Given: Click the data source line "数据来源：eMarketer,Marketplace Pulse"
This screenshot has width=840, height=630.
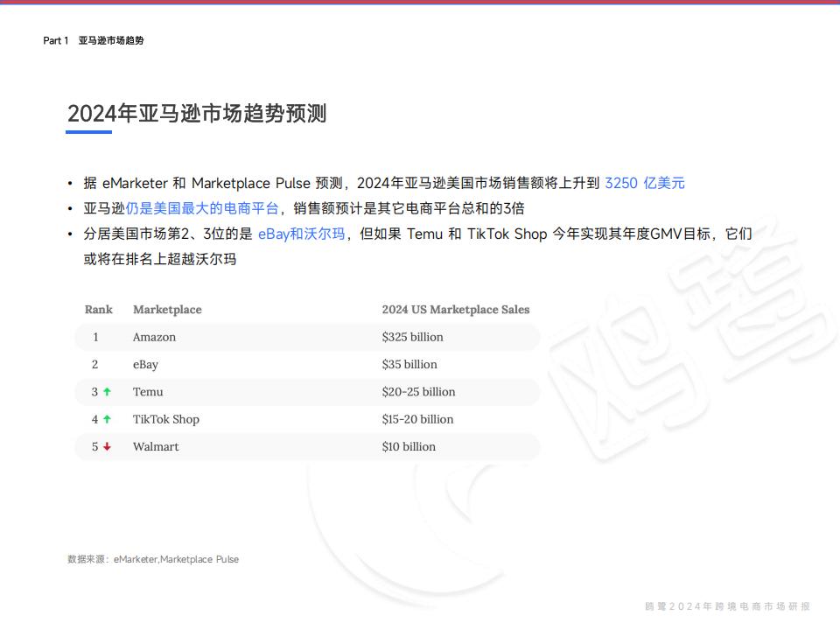Looking at the screenshot, I should (153, 559).
